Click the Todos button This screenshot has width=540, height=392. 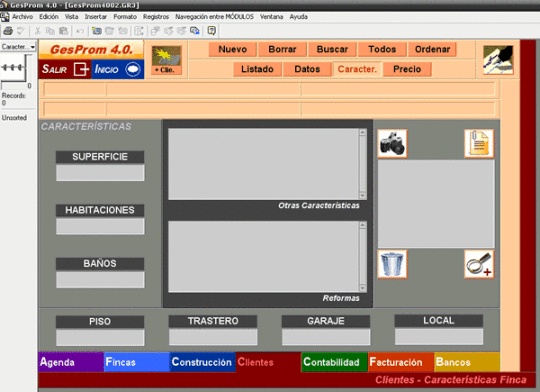click(x=382, y=49)
